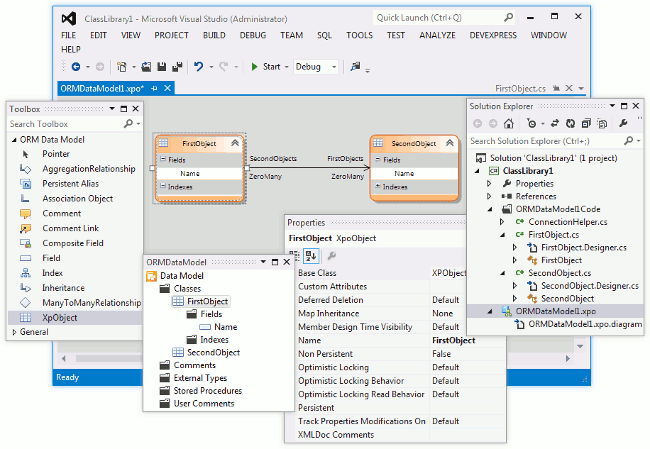
Task: Click the Refresh icon in Solution Explorer
Action: tap(570, 123)
